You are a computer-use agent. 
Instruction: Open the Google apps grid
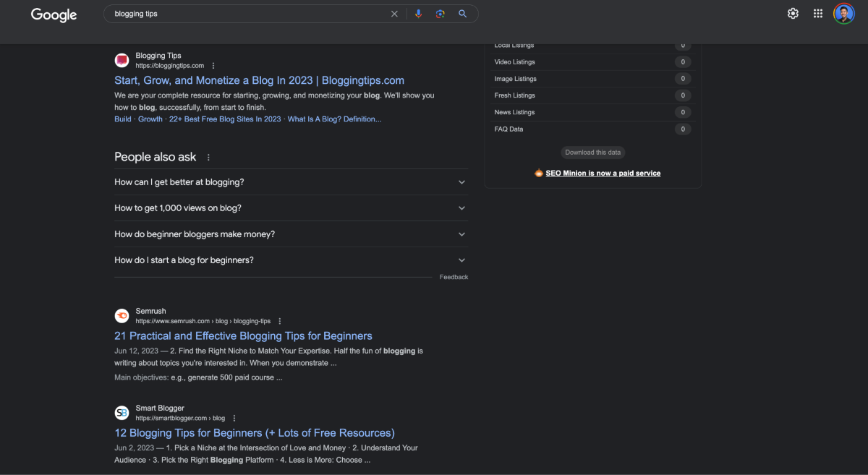point(818,14)
